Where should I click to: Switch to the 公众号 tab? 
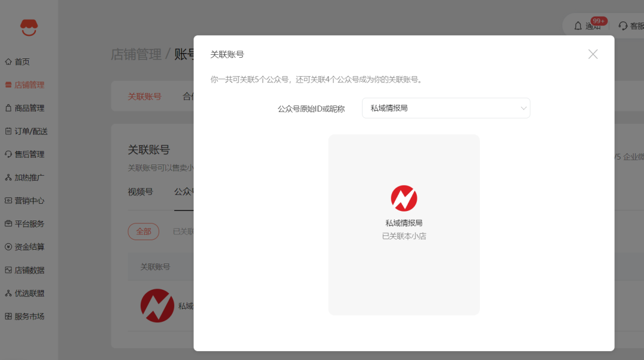point(185,192)
